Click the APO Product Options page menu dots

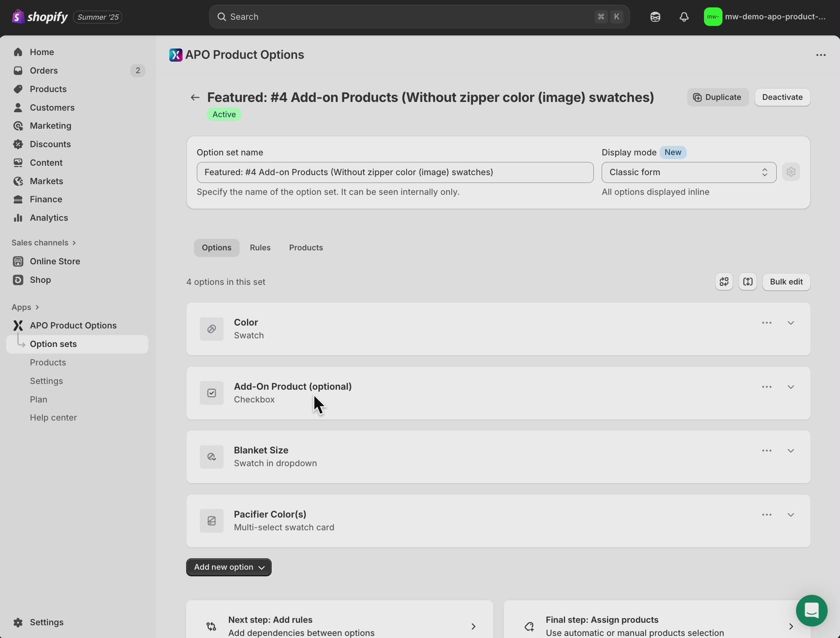(821, 55)
